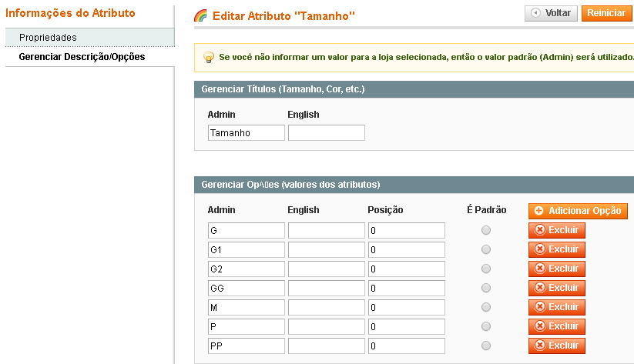Click the Admin title field containing Tamanho
634x364 pixels.
coord(246,133)
